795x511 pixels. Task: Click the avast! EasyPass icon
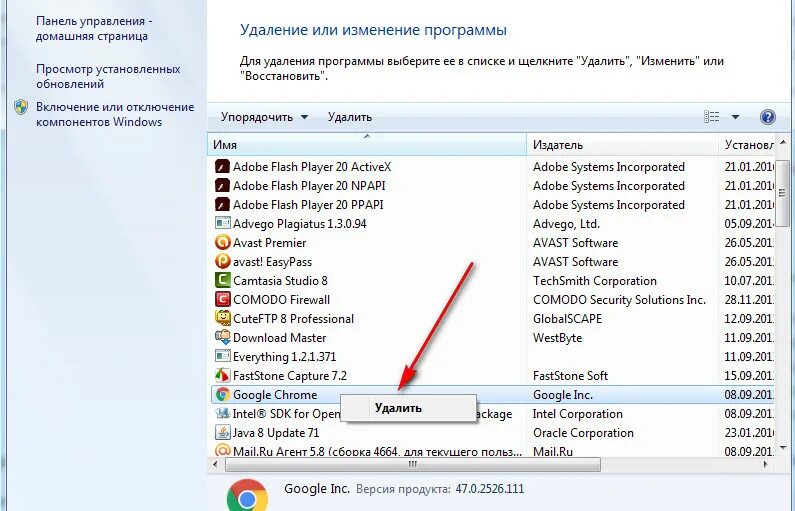coord(222,262)
